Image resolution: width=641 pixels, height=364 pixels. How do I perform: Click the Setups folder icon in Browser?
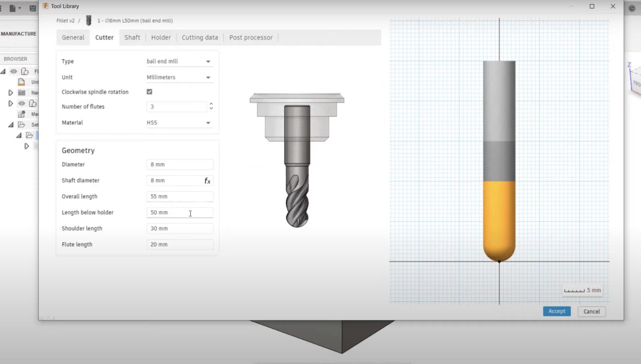[21, 124]
